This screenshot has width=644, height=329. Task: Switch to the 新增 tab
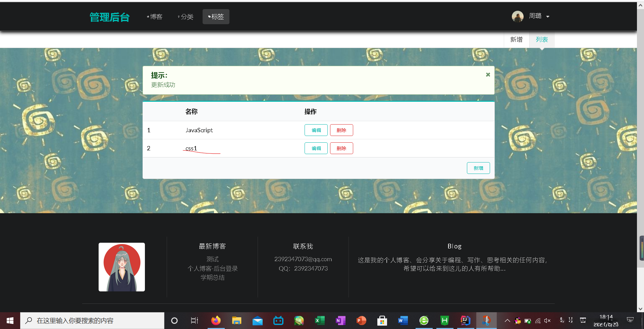pyautogui.click(x=516, y=39)
